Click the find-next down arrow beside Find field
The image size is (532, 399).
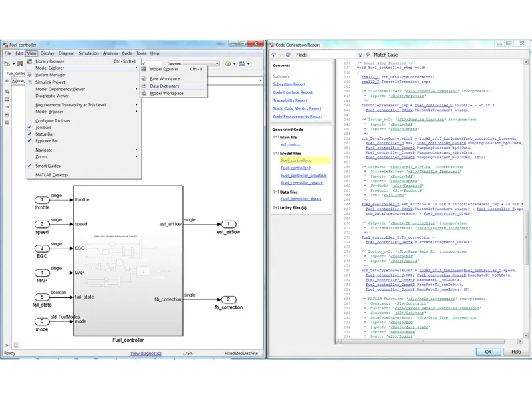coord(368,55)
